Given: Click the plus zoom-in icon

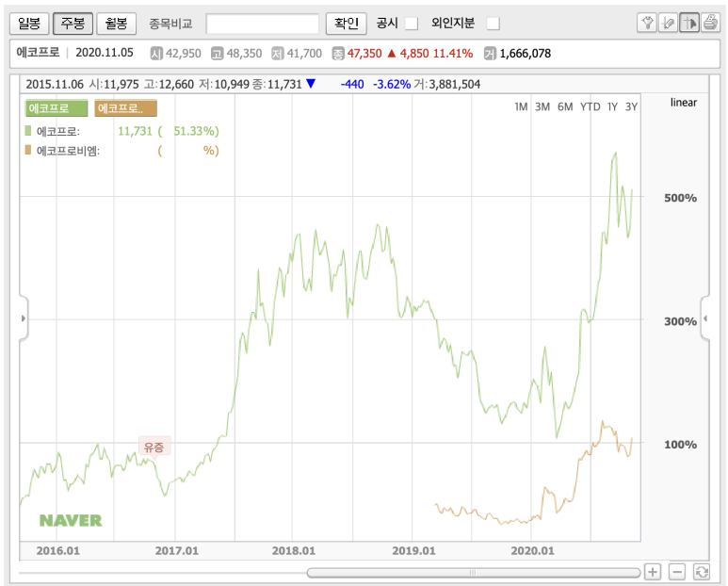Looking at the screenshot, I should (x=653, y=572).
